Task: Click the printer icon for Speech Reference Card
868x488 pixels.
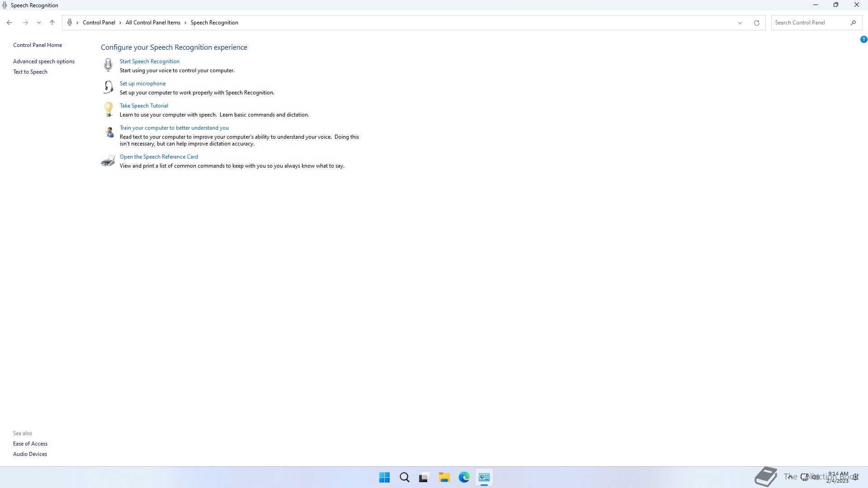Action: [108, 161]
